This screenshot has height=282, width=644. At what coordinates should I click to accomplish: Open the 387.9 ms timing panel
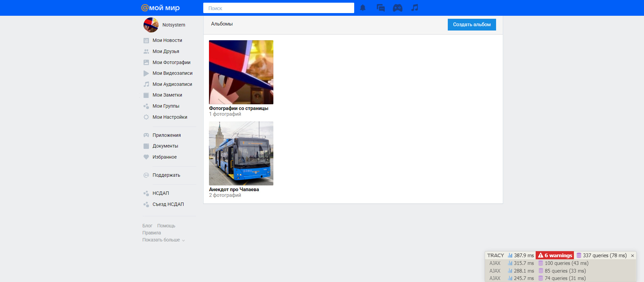click(521, 256)
